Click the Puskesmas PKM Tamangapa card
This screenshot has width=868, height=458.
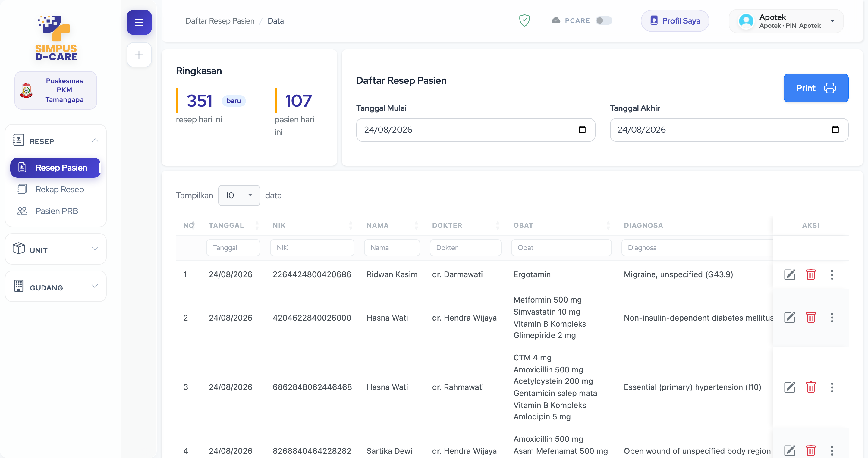(x=55, y=90)
